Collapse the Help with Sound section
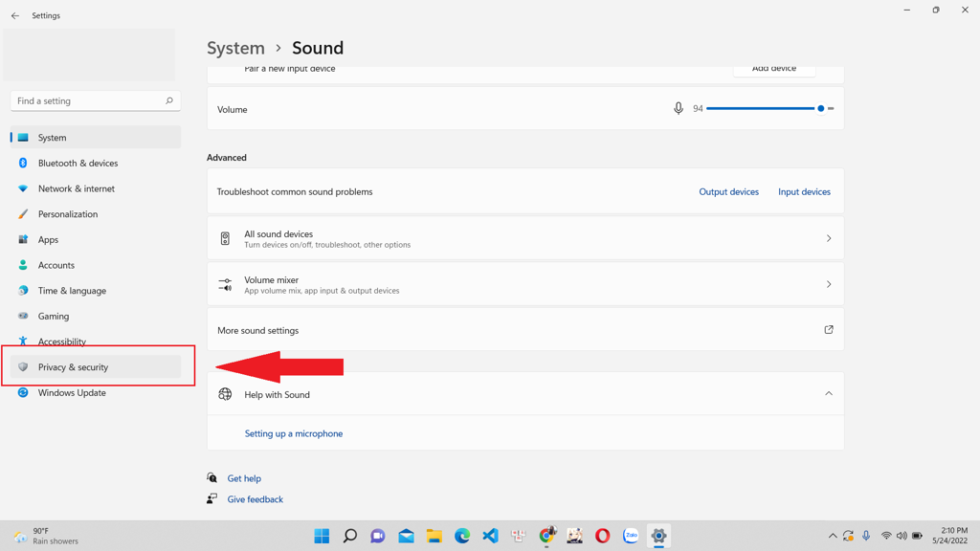This screenshot has width=980, height=551. coord(829,393)
